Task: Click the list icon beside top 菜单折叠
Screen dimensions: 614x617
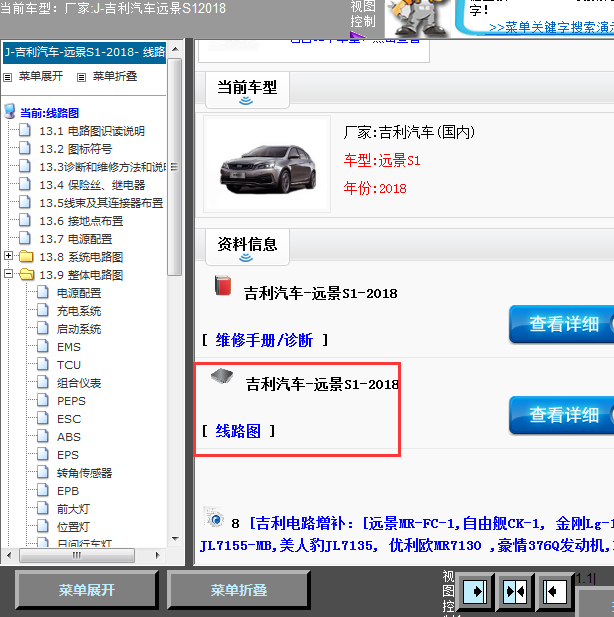Action: [x=81, y=78]
